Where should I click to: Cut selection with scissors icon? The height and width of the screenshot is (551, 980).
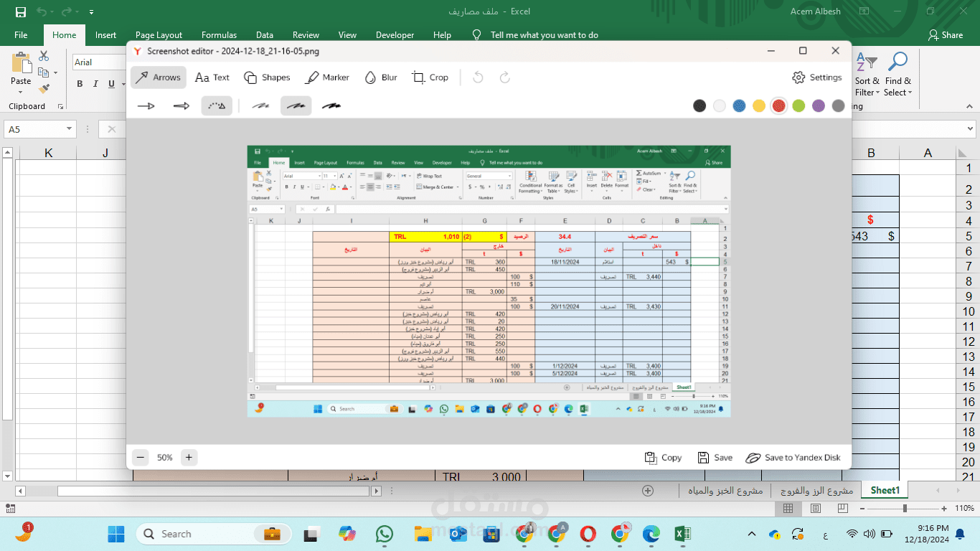coord(44,56)
